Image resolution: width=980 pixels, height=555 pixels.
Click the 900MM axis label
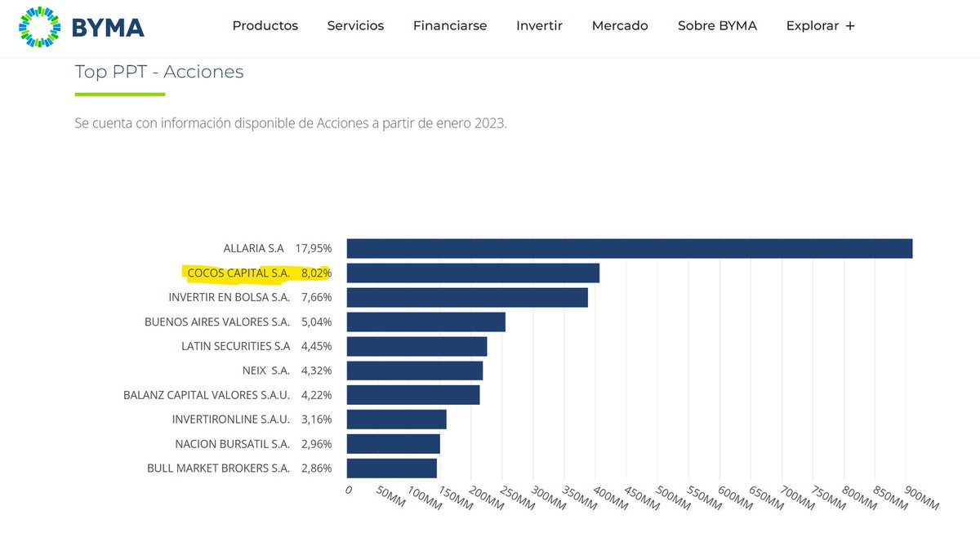[923, 498]
